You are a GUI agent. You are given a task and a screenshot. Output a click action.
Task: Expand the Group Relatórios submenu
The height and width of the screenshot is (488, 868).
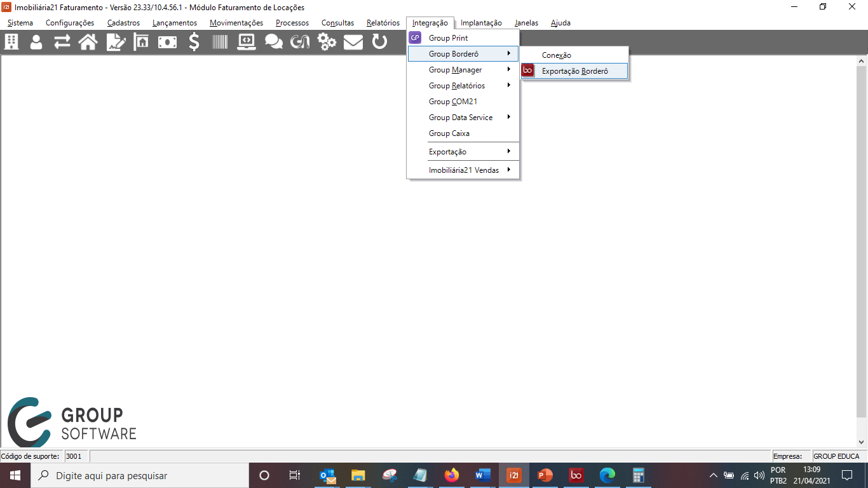[x=463, y=86]
